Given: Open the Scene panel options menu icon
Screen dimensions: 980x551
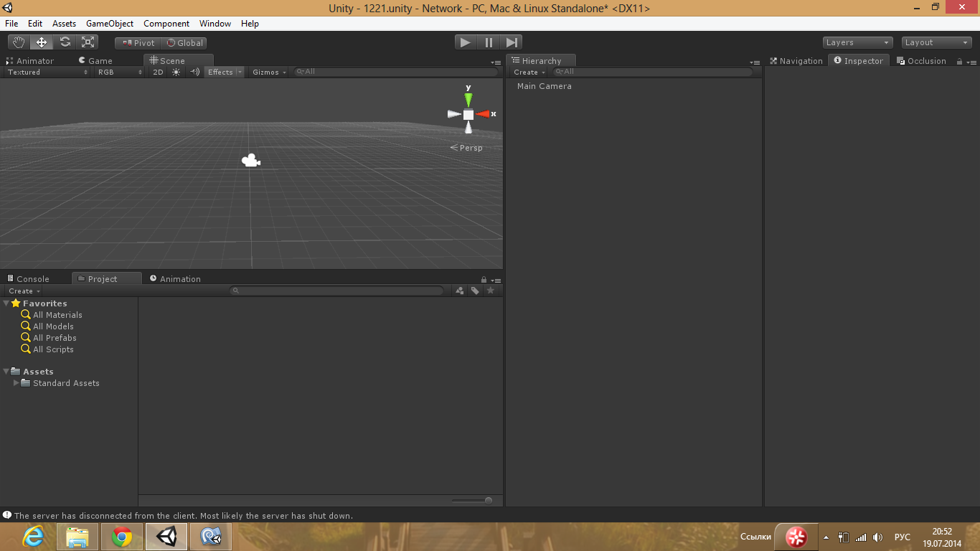Looking at the screenshot, I should [x=496, y=62].
